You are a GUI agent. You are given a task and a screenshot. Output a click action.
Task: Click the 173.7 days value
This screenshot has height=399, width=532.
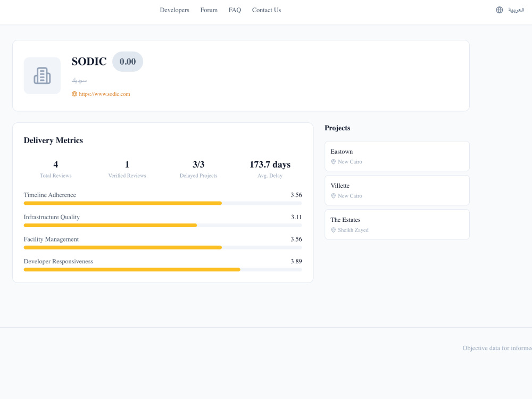point(270,164)
